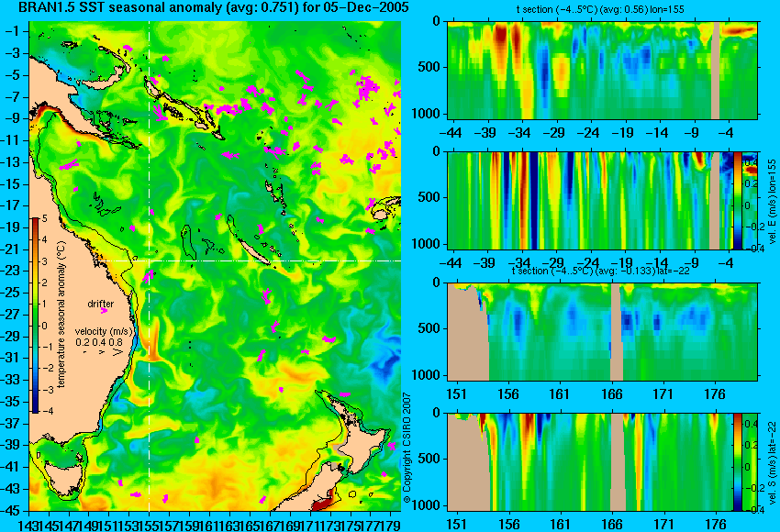Viewport: 780px width, 532px height.
Task: Click the '-1' latitude label on the map axis
Action: coord(11,31)
